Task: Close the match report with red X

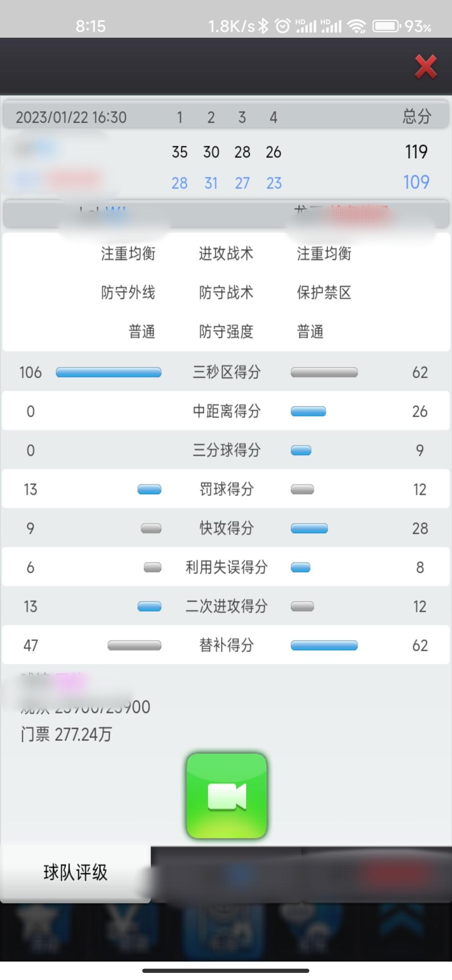Action: click(426, 67)
